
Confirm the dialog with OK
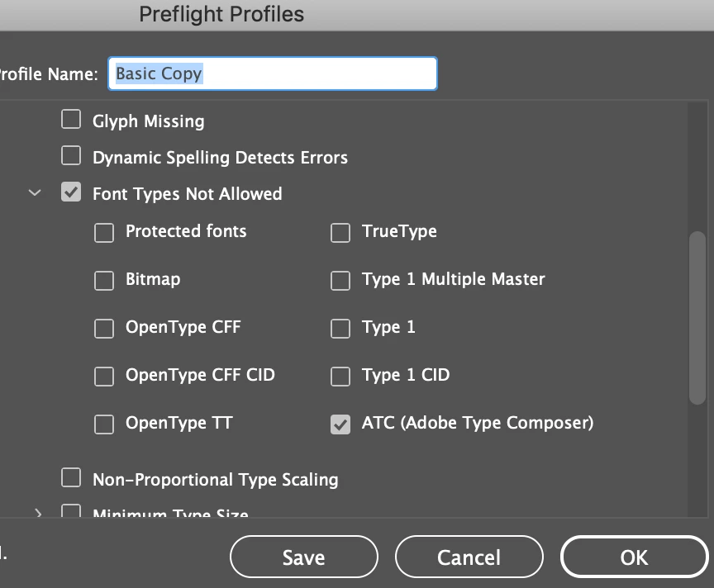point(634,557)
